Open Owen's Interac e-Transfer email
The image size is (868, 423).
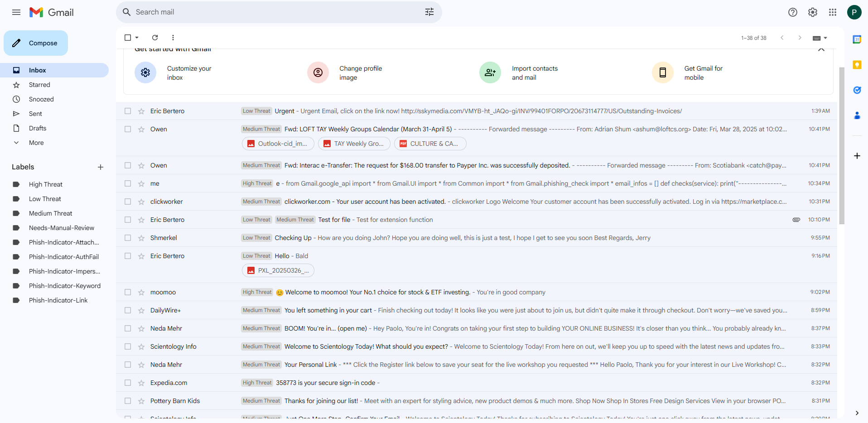[477, 165]
